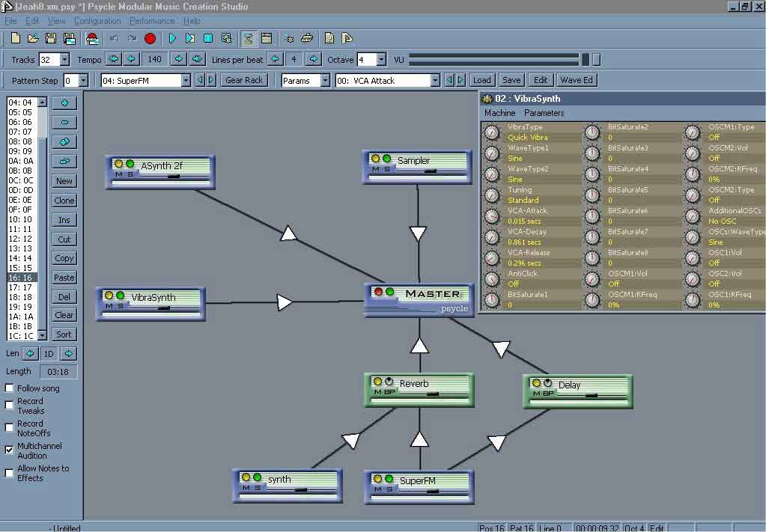
Task: Open the Performance menu
Action: click(152, 21)
